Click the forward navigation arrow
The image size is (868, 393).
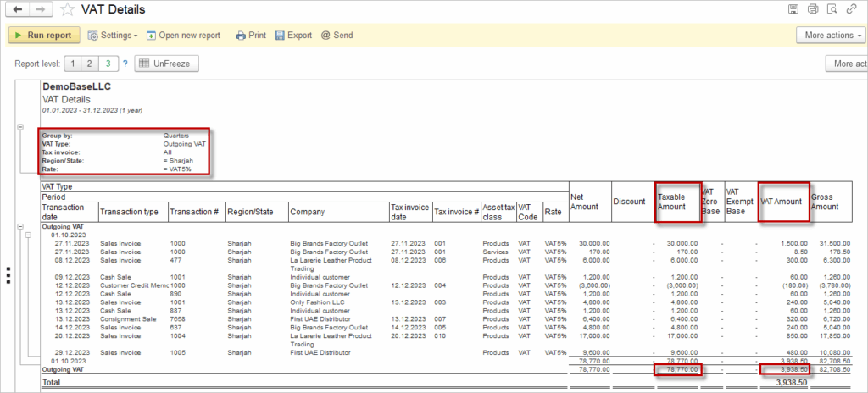click(x=41, y=9)
